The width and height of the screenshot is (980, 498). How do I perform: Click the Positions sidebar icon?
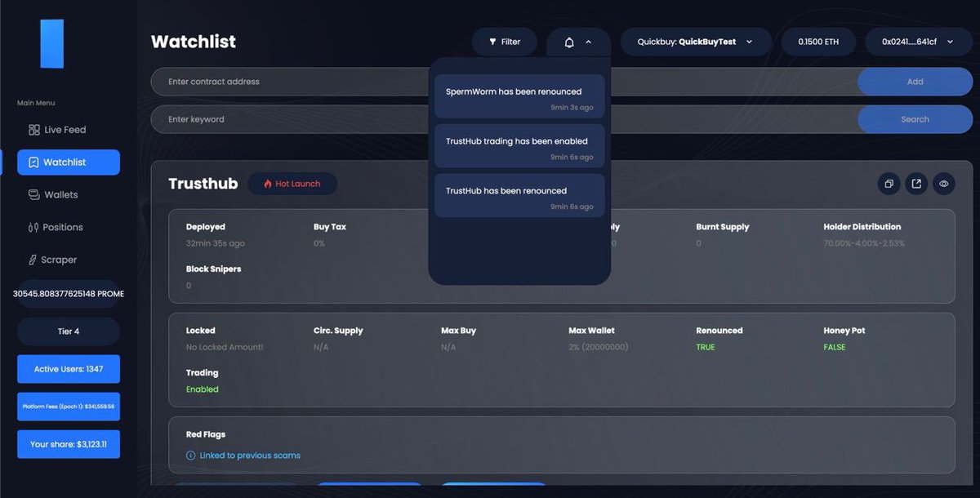pyautogui.click(x=33, y=227)
